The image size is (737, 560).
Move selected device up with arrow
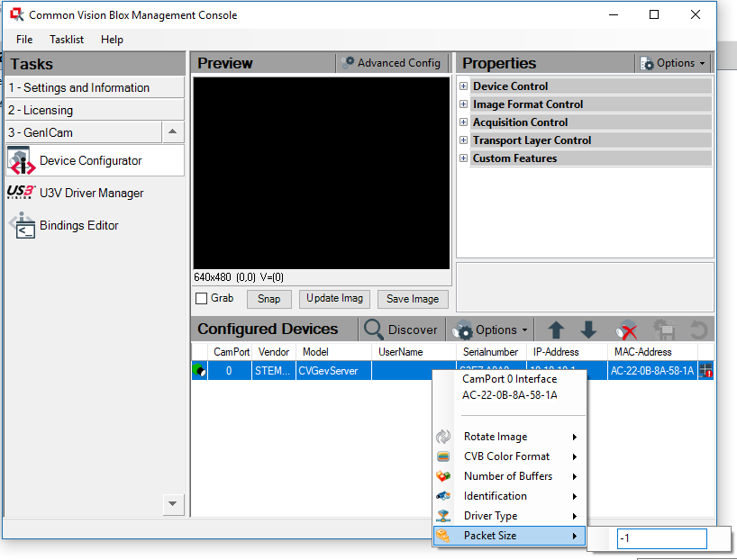pos(556,330)
